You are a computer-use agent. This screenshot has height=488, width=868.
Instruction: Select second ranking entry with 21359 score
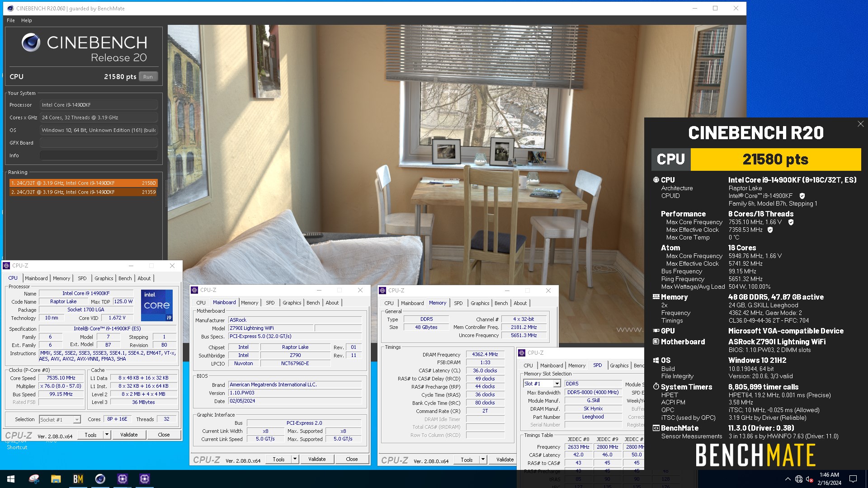pyautogui.click(x=83, y=192)
